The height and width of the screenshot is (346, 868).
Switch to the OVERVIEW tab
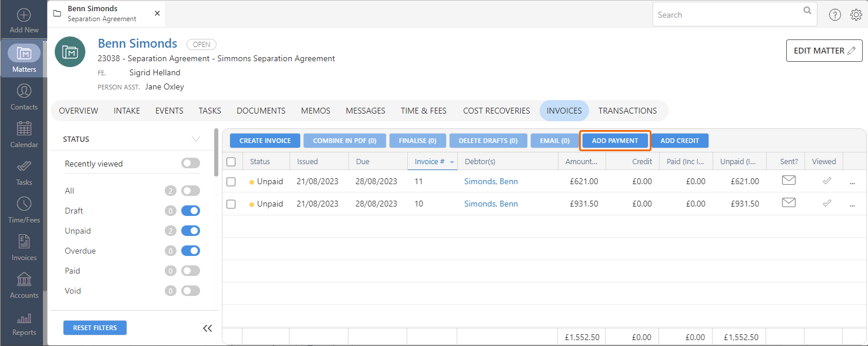[78, 111]
